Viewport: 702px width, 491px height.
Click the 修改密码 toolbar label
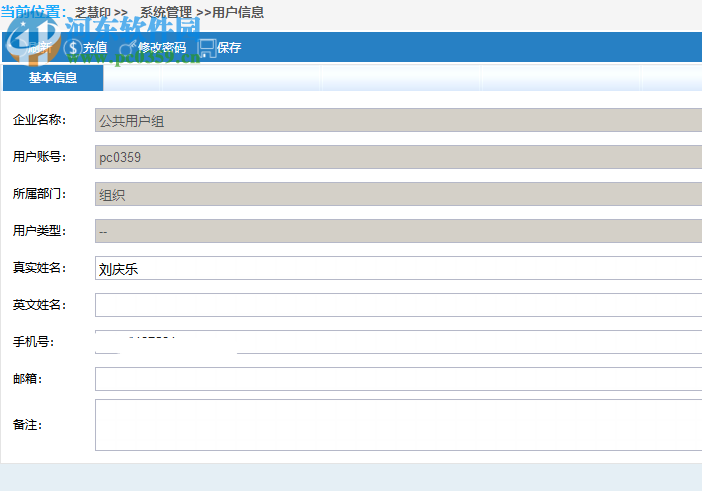[162, 47]
